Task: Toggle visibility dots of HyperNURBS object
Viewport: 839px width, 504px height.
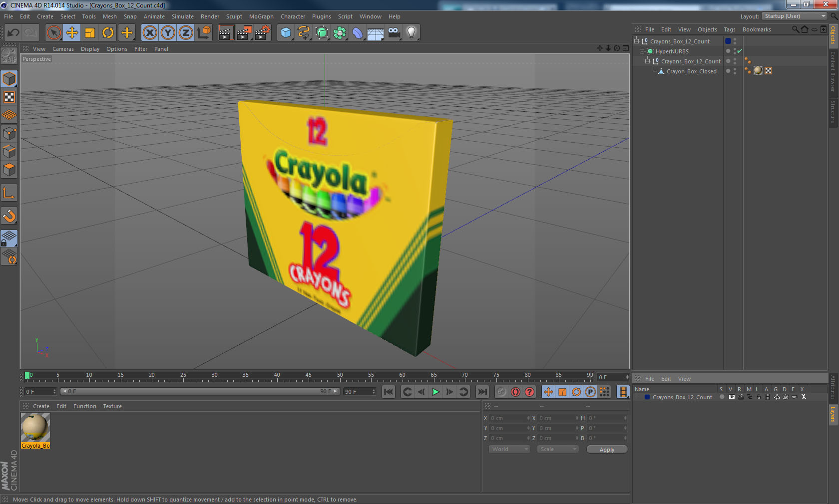Action: pyautogui.click(x=735, y=51)
